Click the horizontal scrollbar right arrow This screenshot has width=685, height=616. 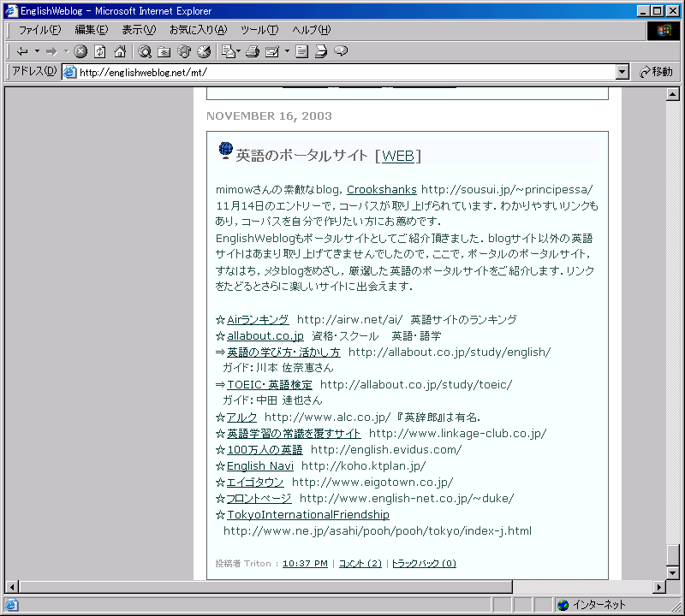point(659,587)
